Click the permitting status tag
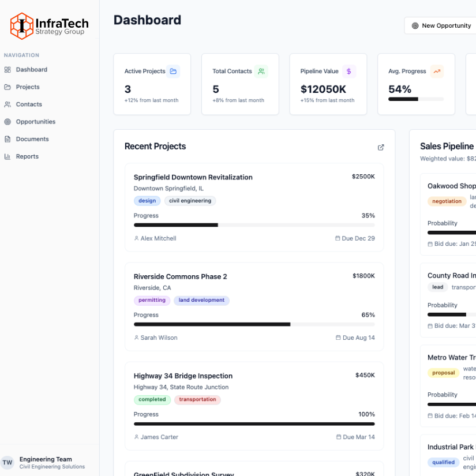476x476 pixels. pyautogui.click(x=152, y=301)
